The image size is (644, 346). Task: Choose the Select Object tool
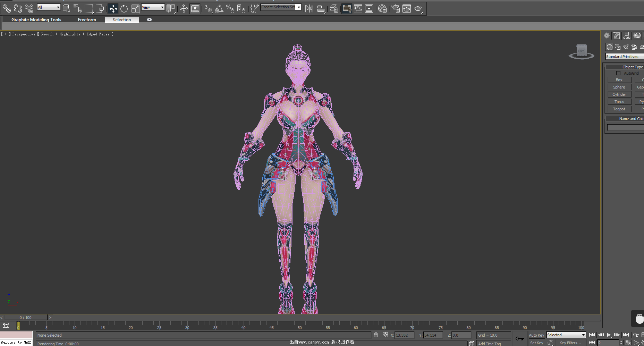pos(66,9)
